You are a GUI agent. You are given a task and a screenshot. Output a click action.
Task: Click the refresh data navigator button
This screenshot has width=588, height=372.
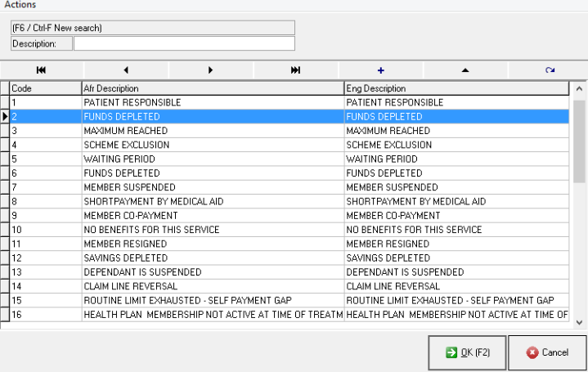[550, 70]
